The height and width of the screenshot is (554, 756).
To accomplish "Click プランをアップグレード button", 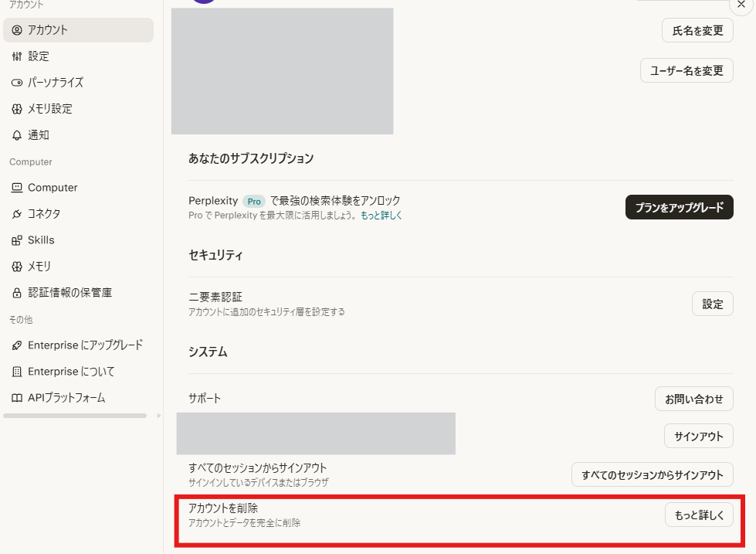I will (x=680, y=207).
